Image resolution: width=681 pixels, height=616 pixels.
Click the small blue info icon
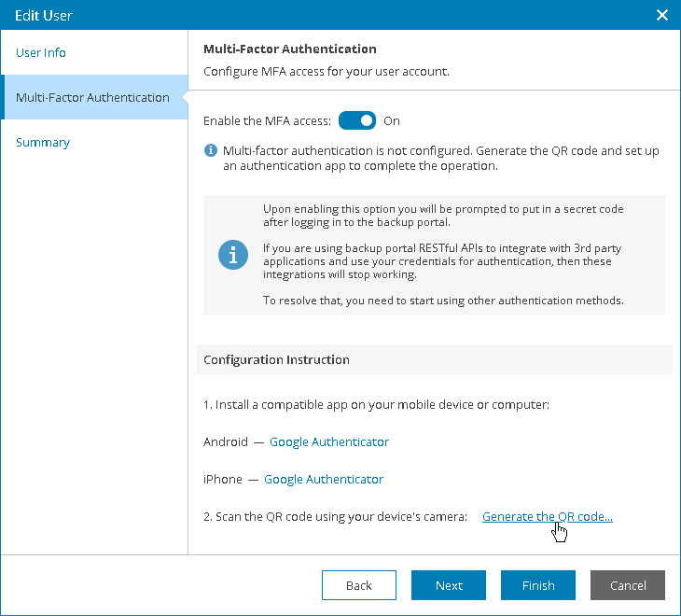tap(212, 150)
